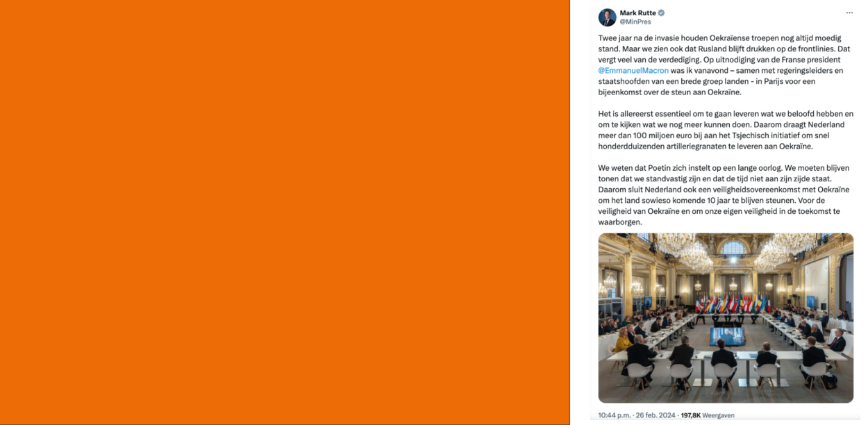The height and width of the screenshot is (425, 868).
Task: Follow the @EmmanuelMacron mention link
Action: [x=633, y=70]
